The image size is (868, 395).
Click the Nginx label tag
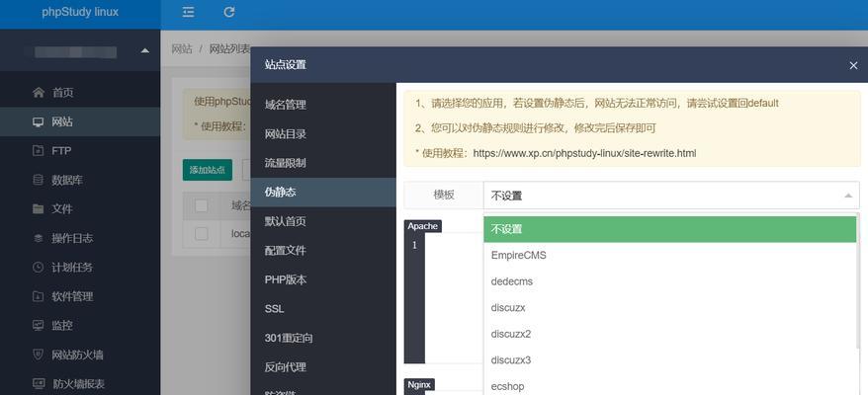419,384
